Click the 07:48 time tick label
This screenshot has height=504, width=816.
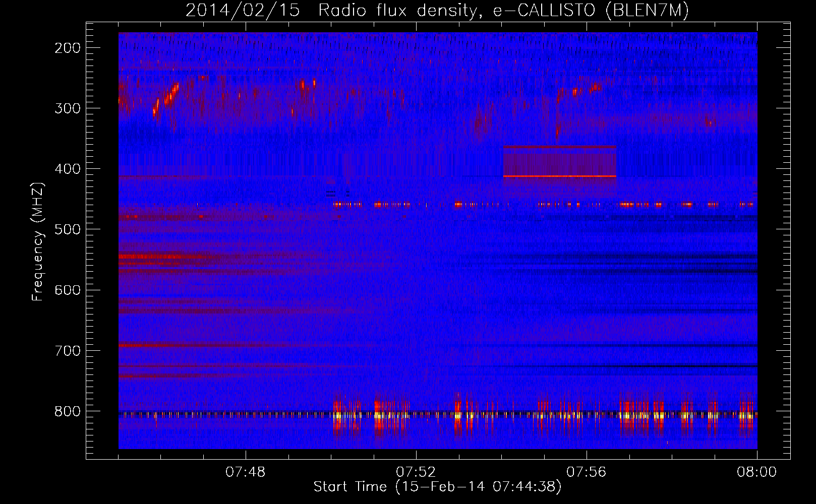(x=246, y=472)
